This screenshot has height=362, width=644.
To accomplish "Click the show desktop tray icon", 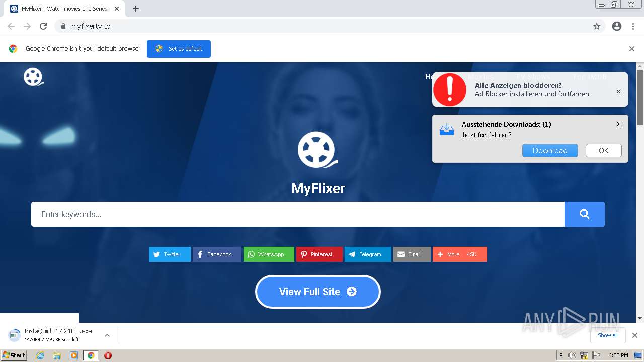I will pyautogui.click(x=638, y=355).
